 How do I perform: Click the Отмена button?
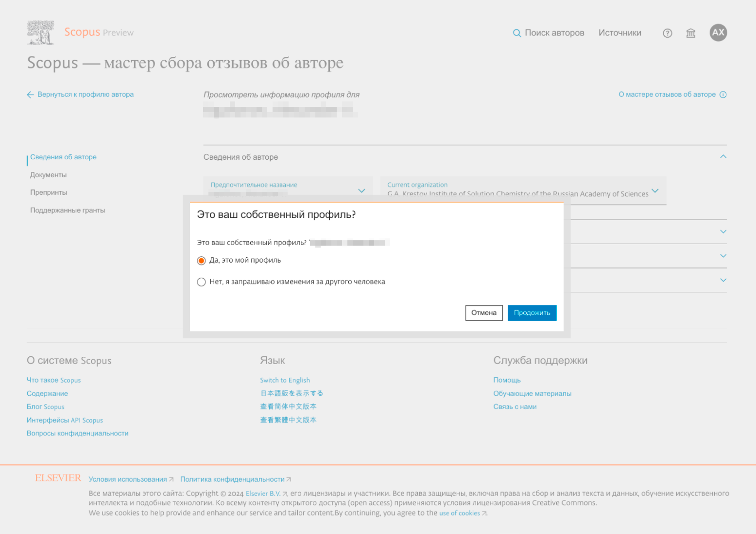point(484,313)
